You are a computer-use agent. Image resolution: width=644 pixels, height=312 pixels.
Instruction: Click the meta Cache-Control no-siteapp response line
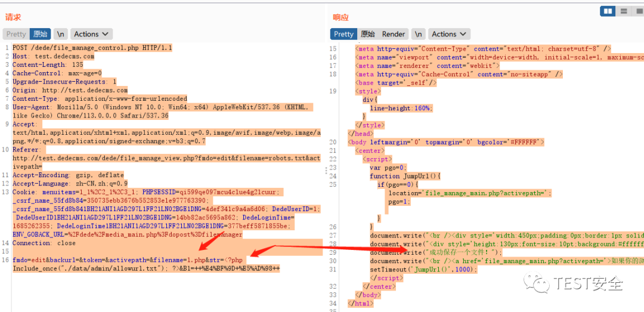pyautogui.click(x=459, y=74)
